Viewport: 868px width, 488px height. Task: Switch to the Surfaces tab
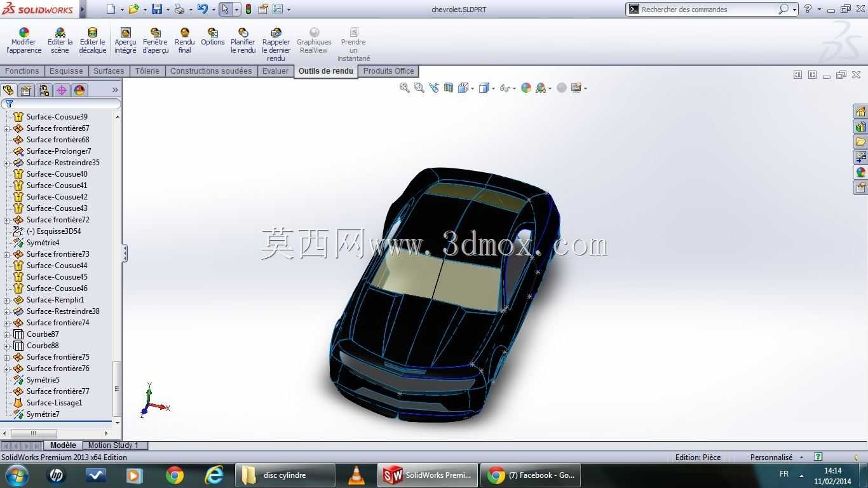(x=109, y=71)
